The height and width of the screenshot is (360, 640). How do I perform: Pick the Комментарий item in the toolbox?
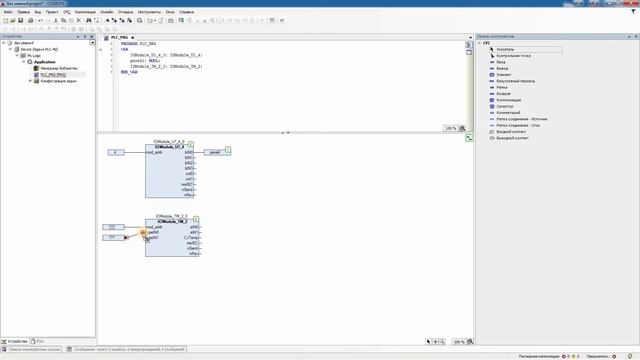pyautogui.click(x=508, y=113)
